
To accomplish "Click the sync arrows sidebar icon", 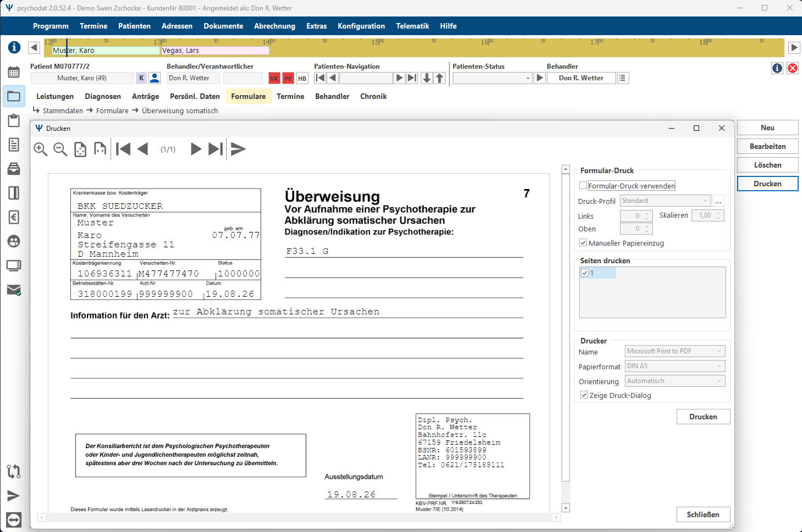I will click(x=14, y=471).
